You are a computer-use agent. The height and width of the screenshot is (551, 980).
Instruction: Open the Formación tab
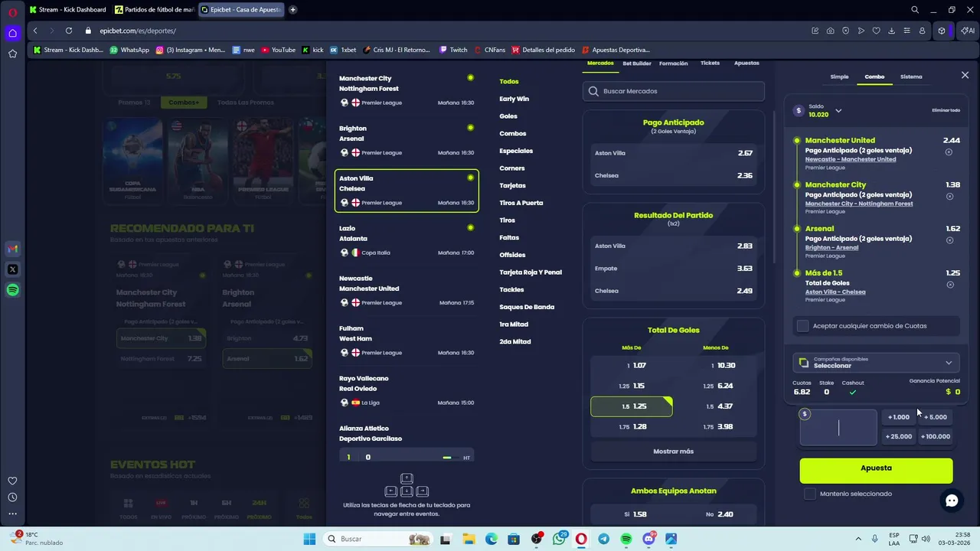pyautogui.click(x=673, y=64)
